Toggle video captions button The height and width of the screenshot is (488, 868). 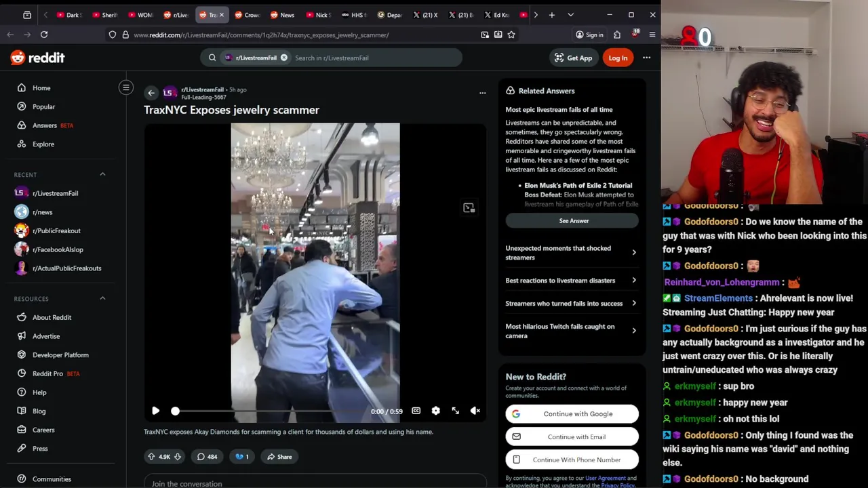click(416, 411)
